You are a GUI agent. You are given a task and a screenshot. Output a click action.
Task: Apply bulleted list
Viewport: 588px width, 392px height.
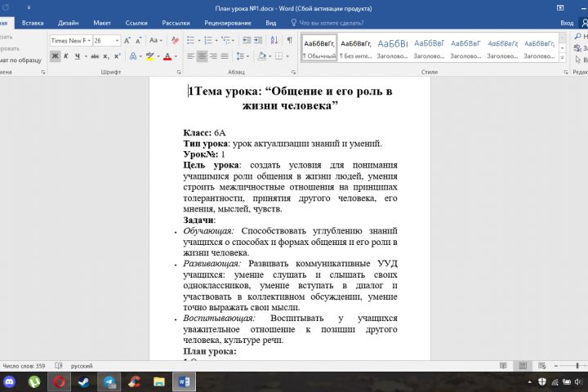click(x=191, y=40)
